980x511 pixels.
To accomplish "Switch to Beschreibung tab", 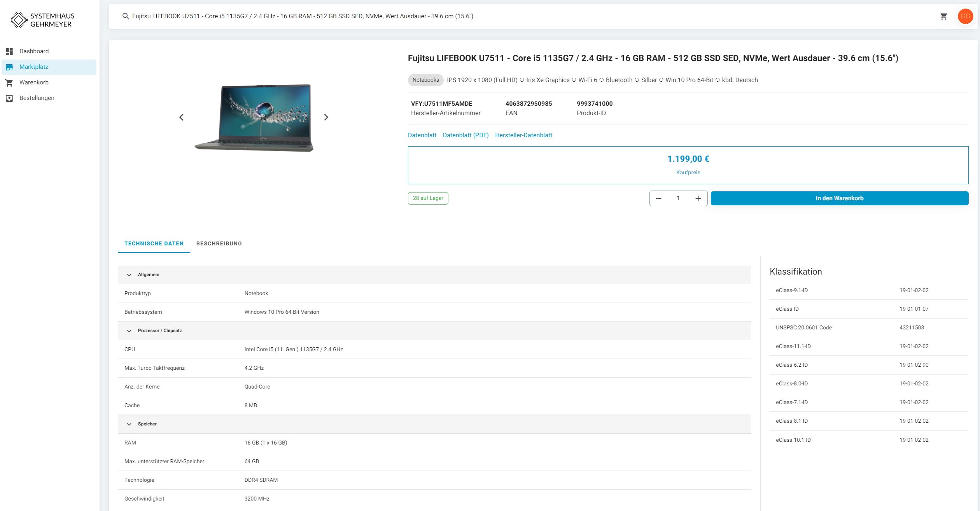I will (219, 243).
